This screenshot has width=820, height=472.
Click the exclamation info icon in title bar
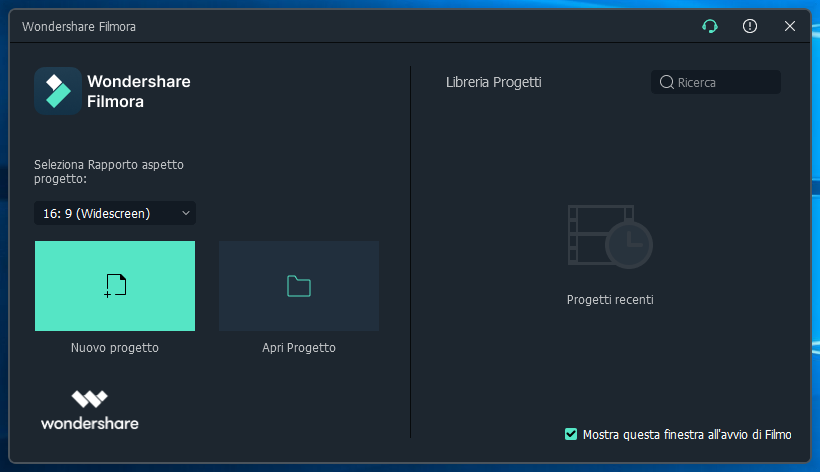[x=750, y=27]
